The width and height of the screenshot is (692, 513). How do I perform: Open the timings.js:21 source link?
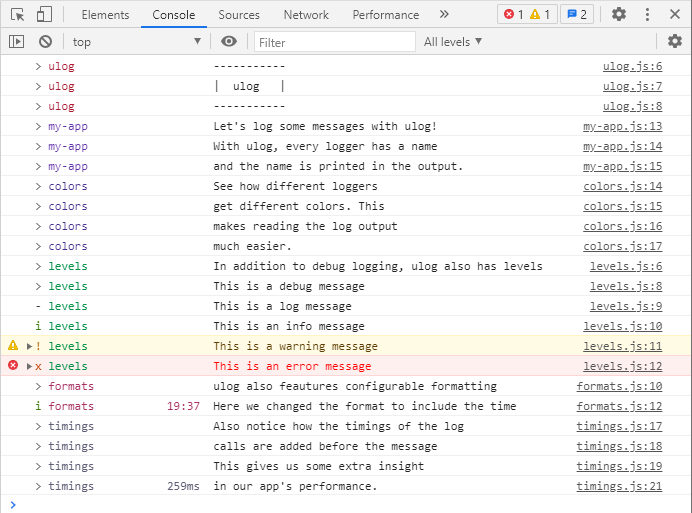[x=619, y=487]
